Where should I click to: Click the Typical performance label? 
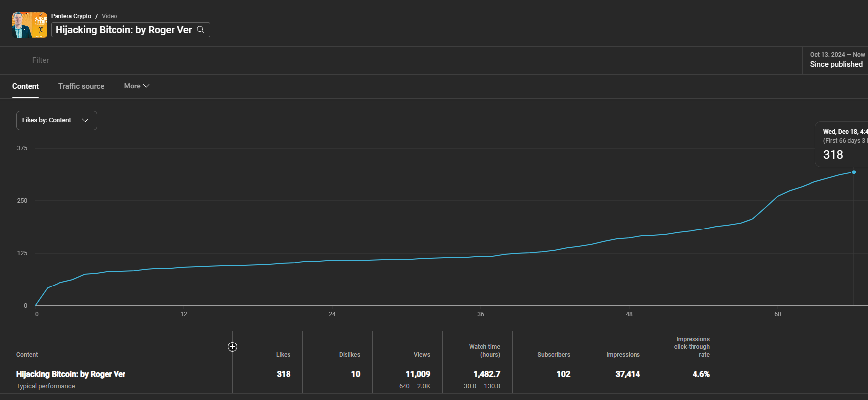pyautogui.click(x=46, y=386)
